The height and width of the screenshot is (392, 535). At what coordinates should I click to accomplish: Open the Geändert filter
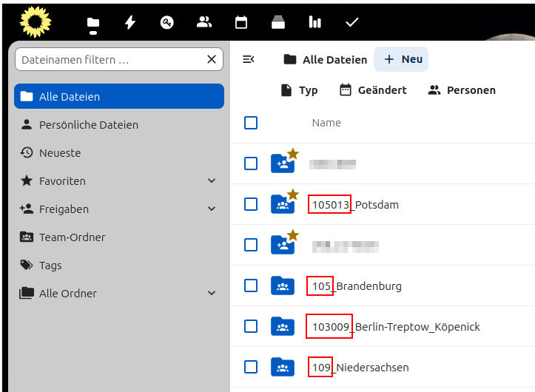tap(373, 90)
